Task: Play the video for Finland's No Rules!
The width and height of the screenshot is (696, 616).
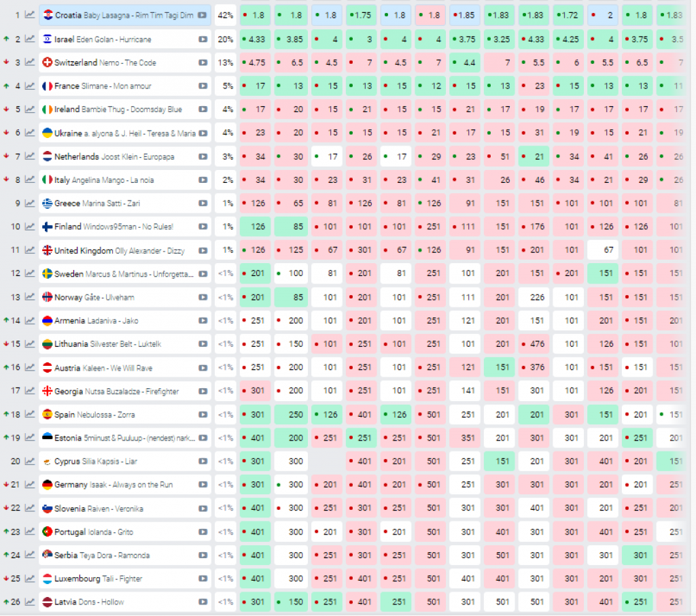Action: point(203,227)
